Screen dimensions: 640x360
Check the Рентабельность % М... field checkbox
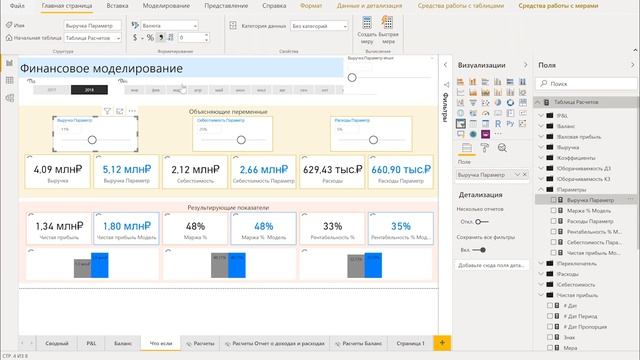pyautogui.click(x=553, y=232)
